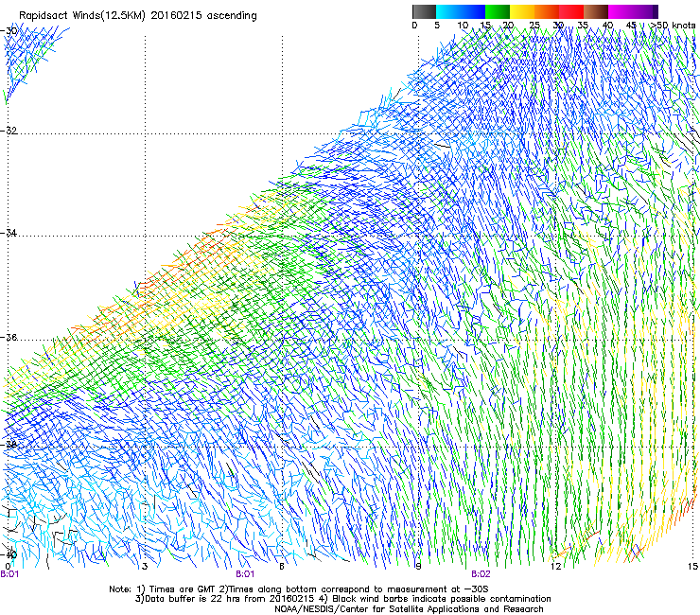Screen dimensions: 700x615
Task: Click the '35' legend value label
Action: pyautogui.click(x=583, y=26)
